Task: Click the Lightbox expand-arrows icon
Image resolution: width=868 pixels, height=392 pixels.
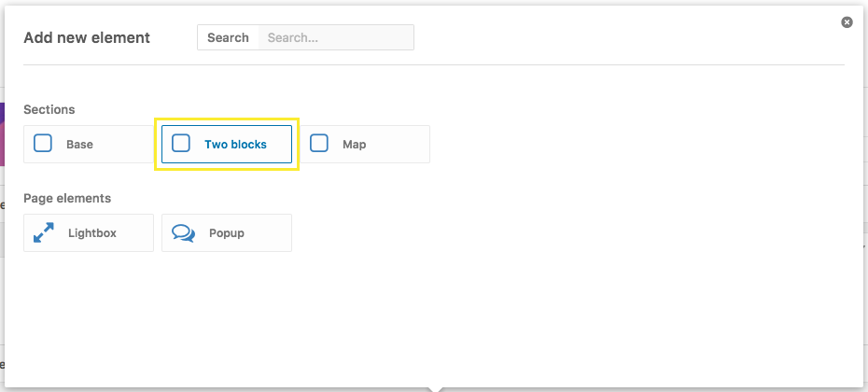Action: (x=44, y=232)
